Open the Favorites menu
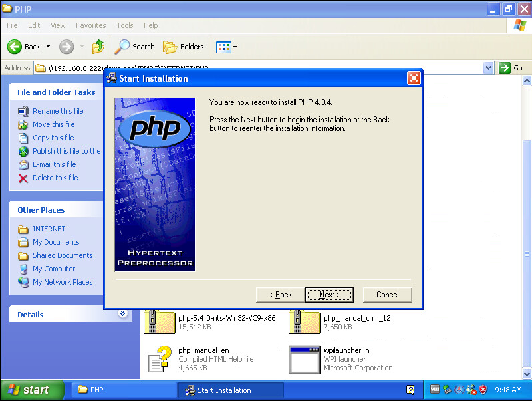This screenshot has height=401, width=532. 90,25
